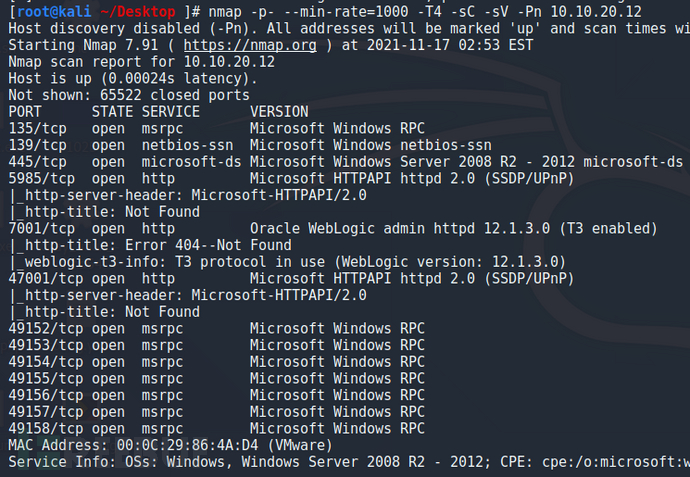Click the weblogic-t3-info script result line
Screen dimensions: 690x477
[287, 262]
